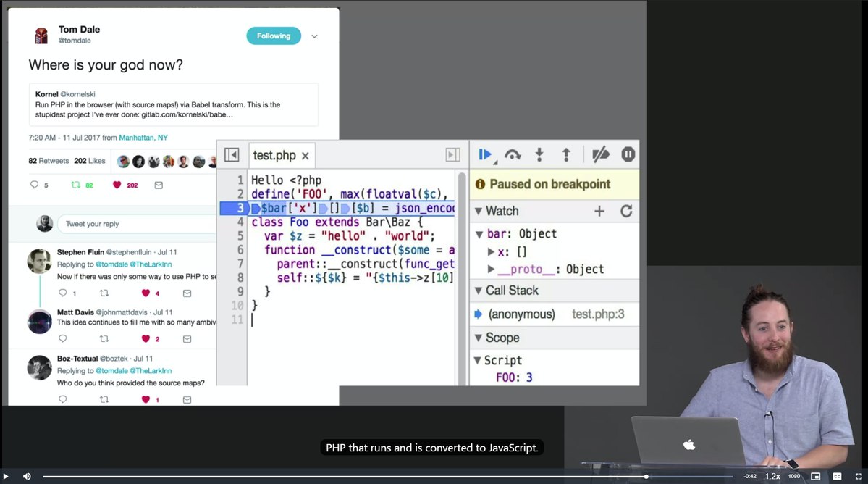868x484 pixels.
Task: Reply to Stephen Fluin's tweet
Action: pos(62,293)
